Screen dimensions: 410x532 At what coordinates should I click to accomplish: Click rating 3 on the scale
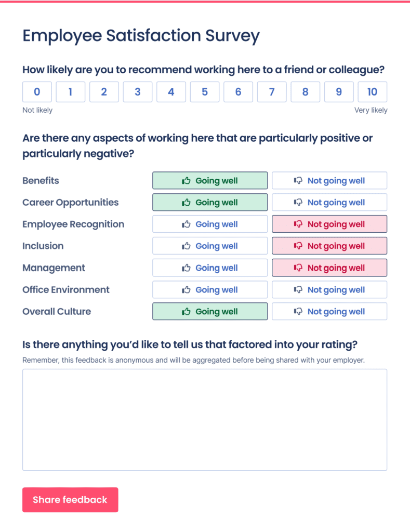point(137,91)
